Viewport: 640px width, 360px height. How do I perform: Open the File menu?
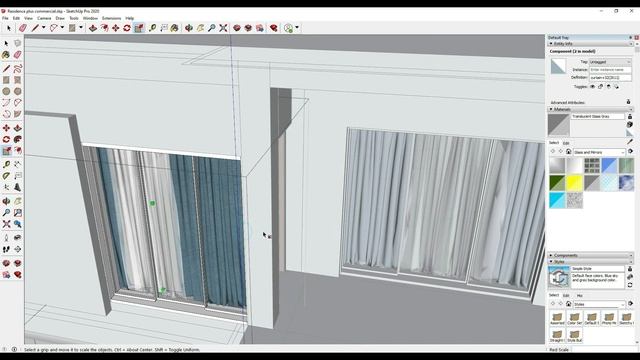(5, 18)
